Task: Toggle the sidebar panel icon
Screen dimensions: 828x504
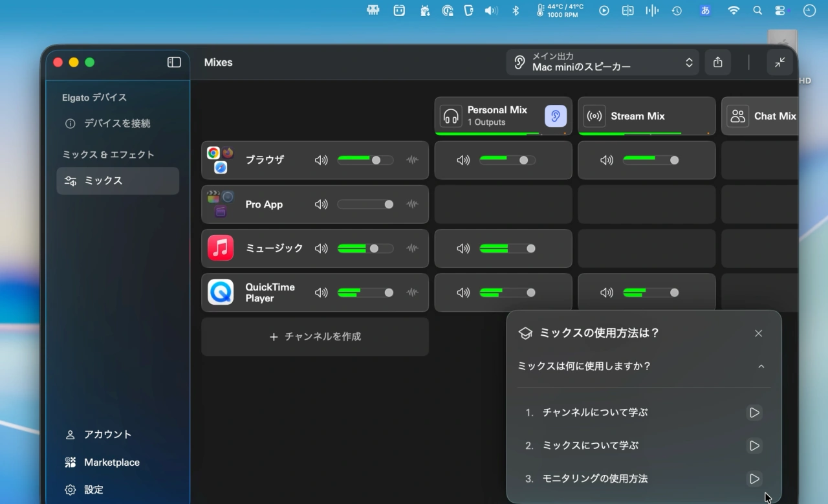Action: (173, 61)
